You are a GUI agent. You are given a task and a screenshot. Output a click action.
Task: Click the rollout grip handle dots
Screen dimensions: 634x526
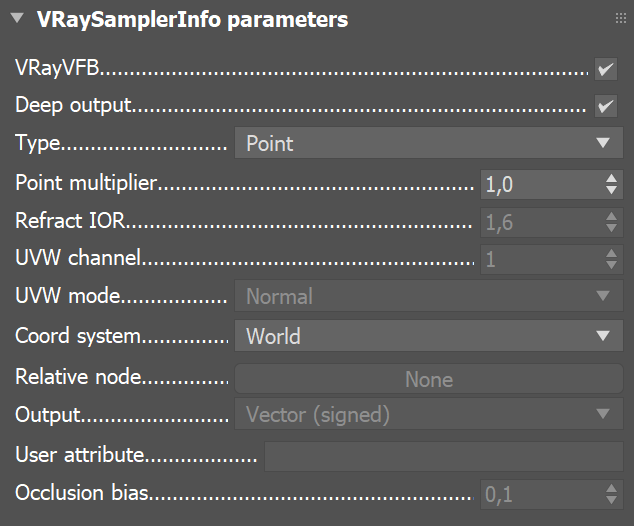620,18
